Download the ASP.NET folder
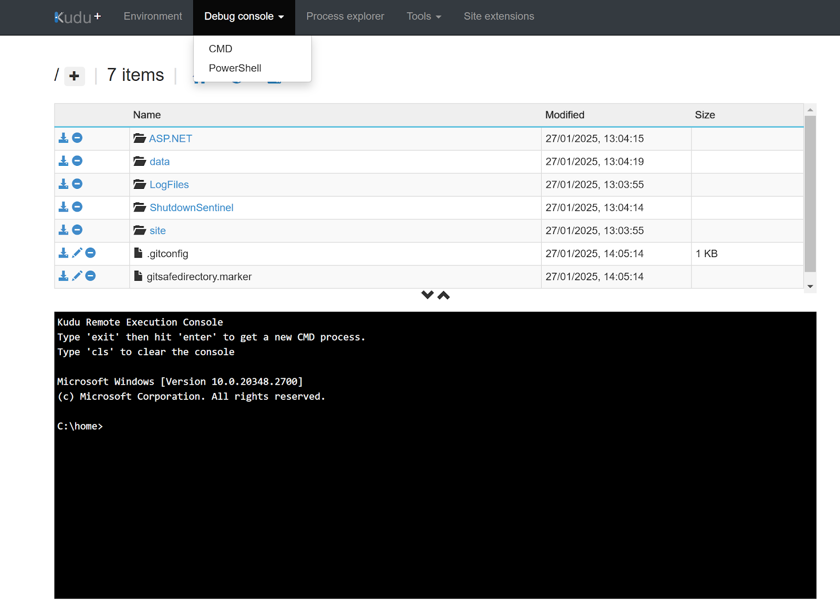This screenshot has width=840, height=616. tap(64, 138)
